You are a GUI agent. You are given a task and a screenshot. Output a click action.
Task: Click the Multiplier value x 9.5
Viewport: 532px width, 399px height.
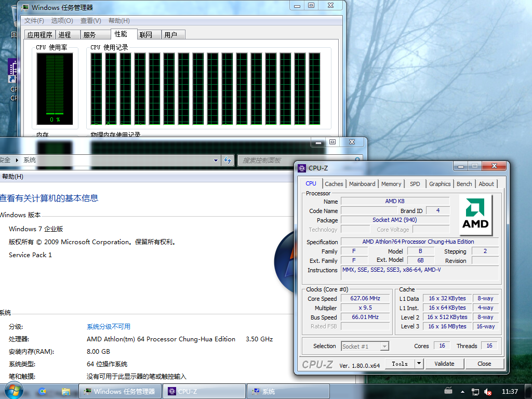point(365,308)
